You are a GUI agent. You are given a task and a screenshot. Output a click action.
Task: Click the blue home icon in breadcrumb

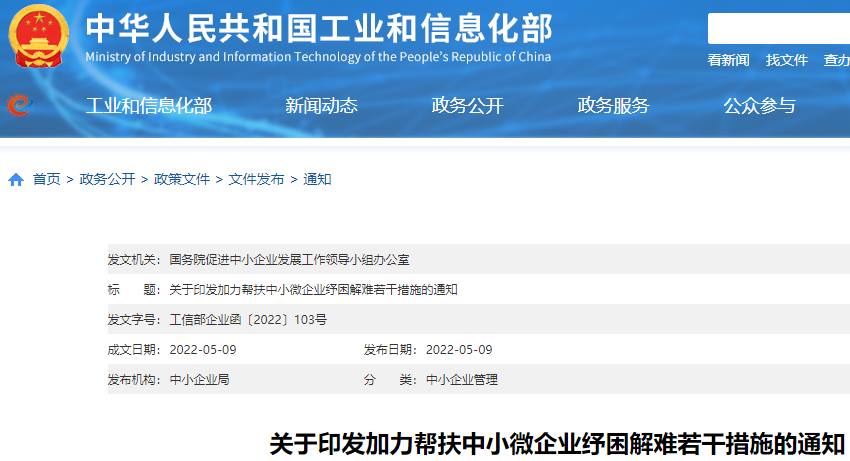[x=16, y=180]
